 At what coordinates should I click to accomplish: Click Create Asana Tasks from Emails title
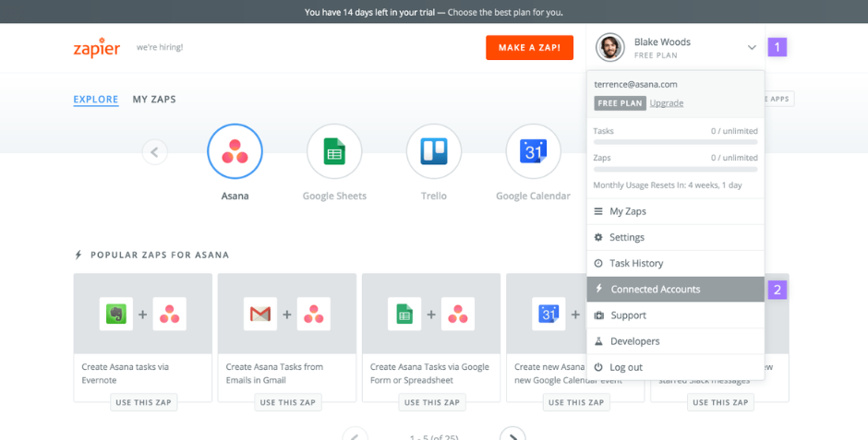(274, 373)
